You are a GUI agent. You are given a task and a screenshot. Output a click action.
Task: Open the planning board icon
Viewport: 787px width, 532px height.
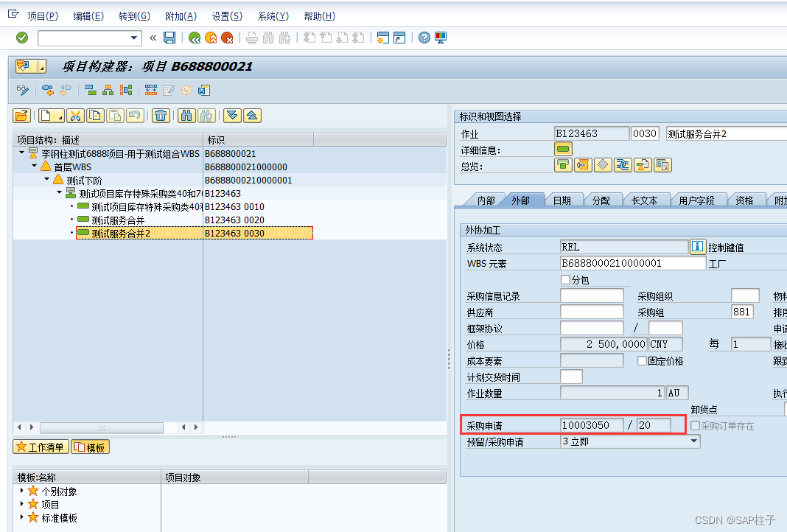[150, 91]
